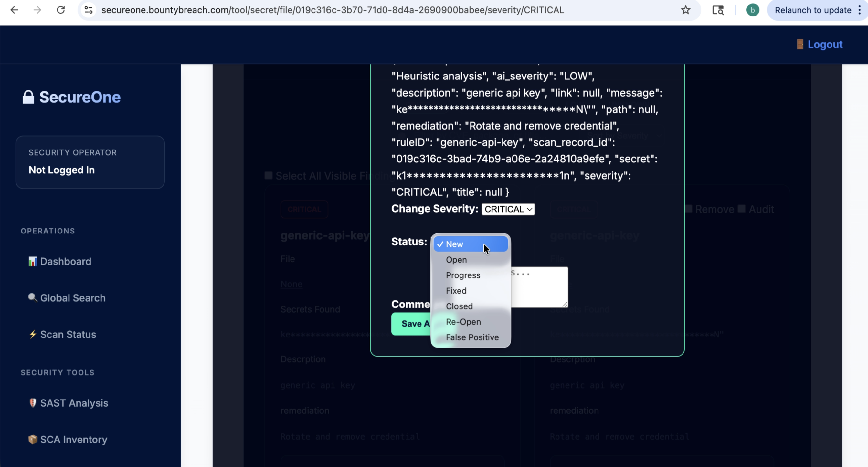Click the SCA Inventory box icon
The height and width of the screenshot is (467, 868).
click(33, 440)
